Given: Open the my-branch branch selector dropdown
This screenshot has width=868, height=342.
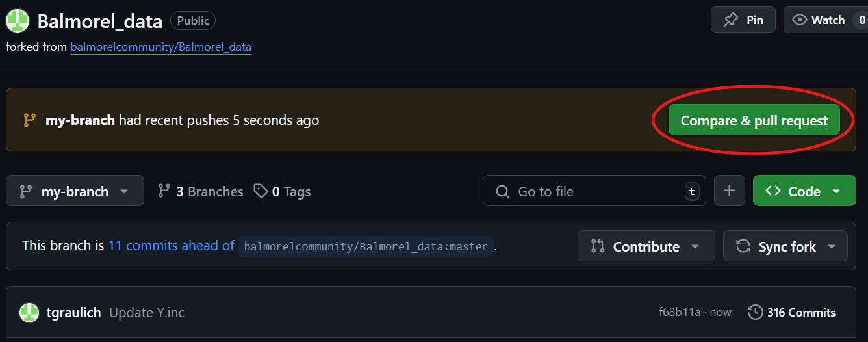Looking at the screenshot, I should click(x=75, y=191).
